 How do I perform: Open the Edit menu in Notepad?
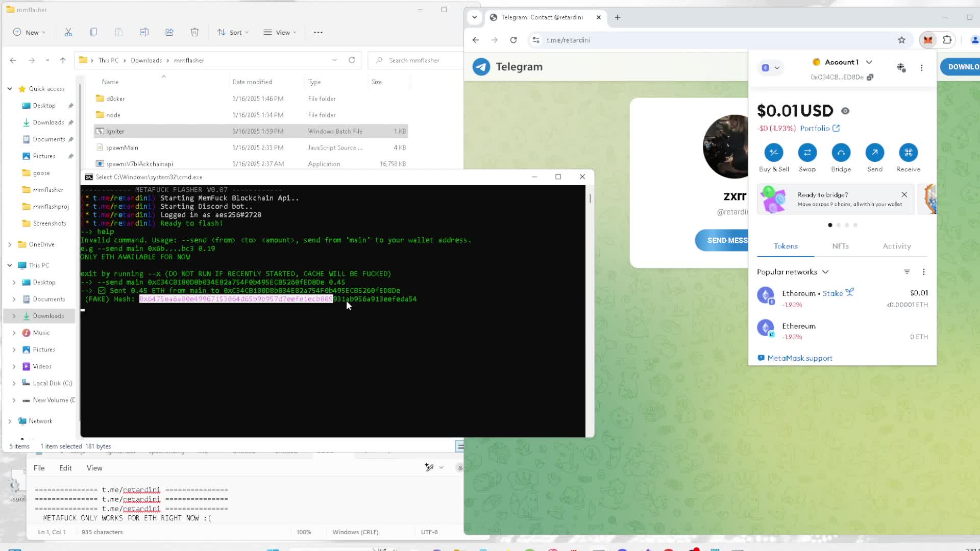point(65,468)
